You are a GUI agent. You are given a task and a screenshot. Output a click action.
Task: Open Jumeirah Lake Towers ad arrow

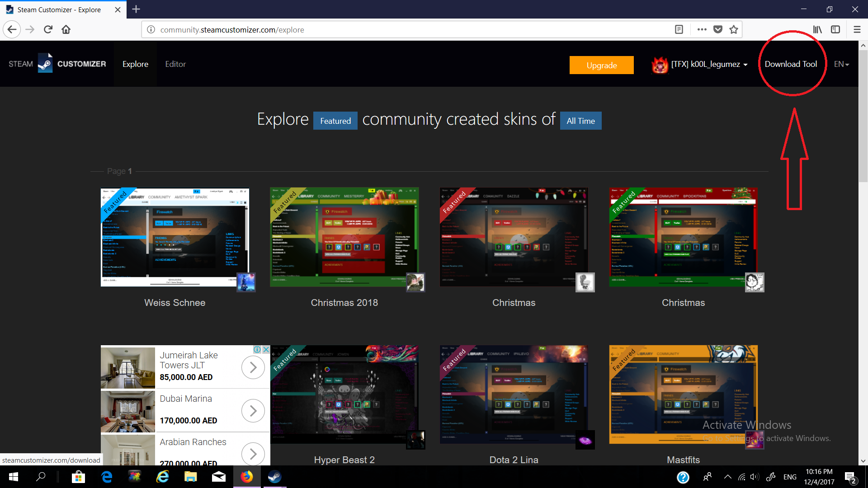click(253, 367)
